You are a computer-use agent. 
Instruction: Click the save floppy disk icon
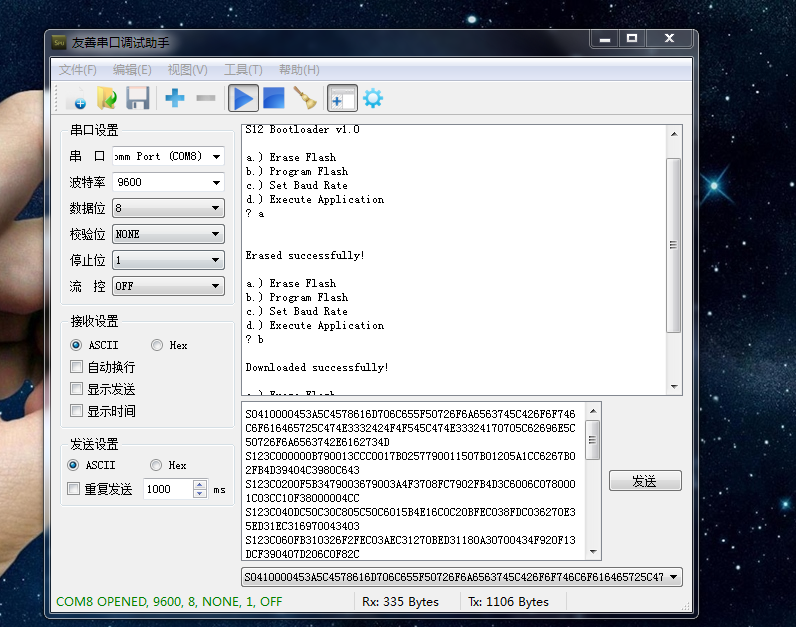pyautogui.click(x=138, y=98)
